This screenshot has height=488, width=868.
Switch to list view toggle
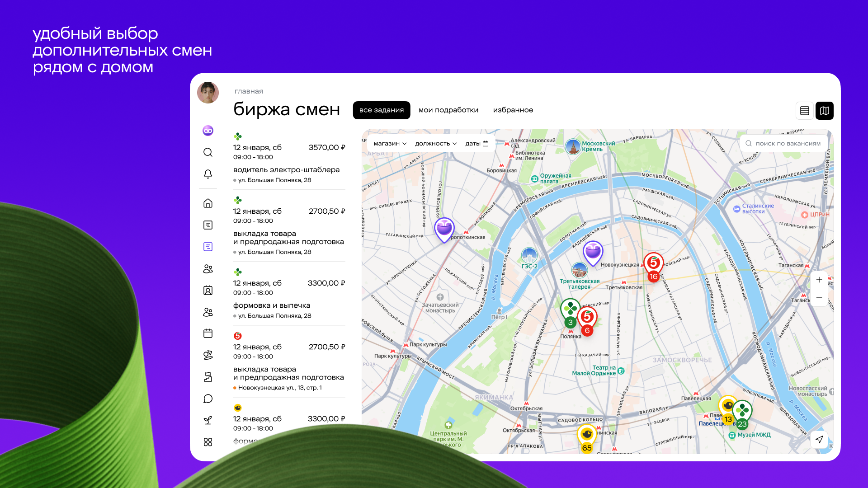pos(805,111)
